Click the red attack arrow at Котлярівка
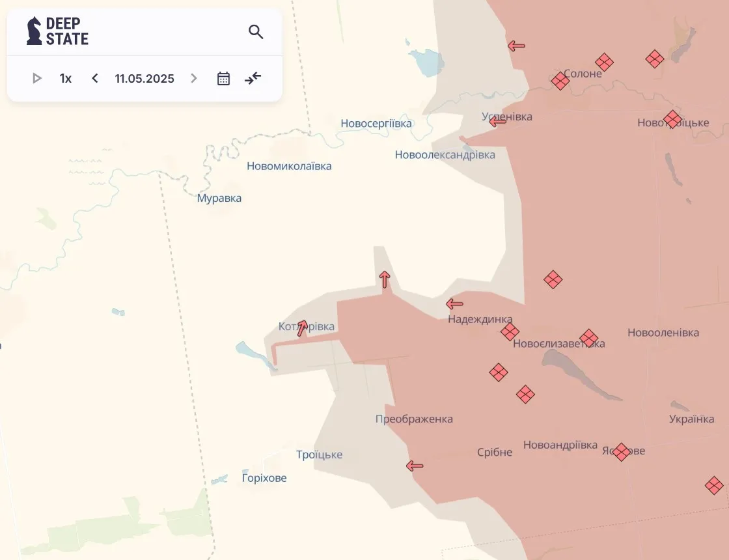Image resolution: width=729 pixels, height=560 pixels. [x=301, y=329]
